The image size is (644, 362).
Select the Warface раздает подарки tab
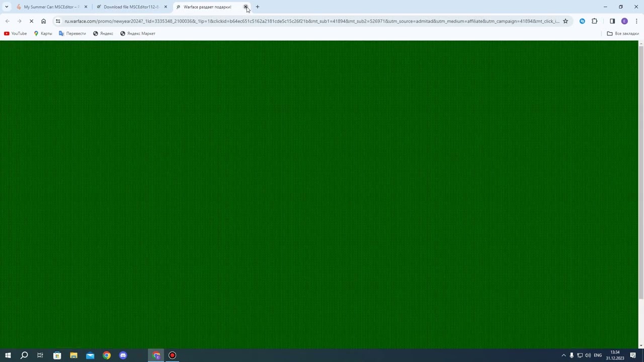click(207, 7)
